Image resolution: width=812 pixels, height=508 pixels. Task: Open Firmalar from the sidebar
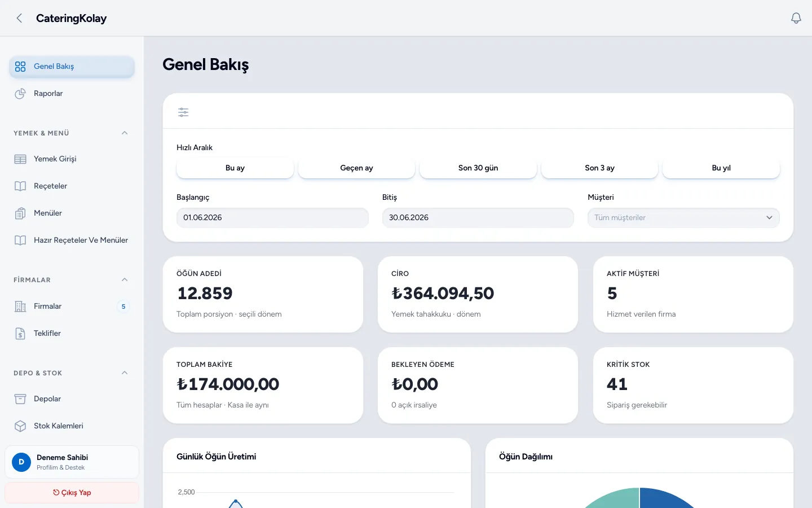coord(72,306)
